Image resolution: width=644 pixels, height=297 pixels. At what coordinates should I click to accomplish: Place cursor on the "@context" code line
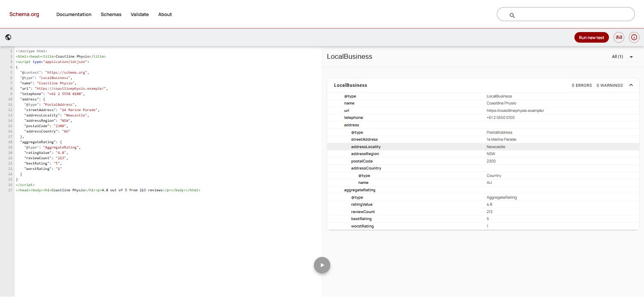54,72
